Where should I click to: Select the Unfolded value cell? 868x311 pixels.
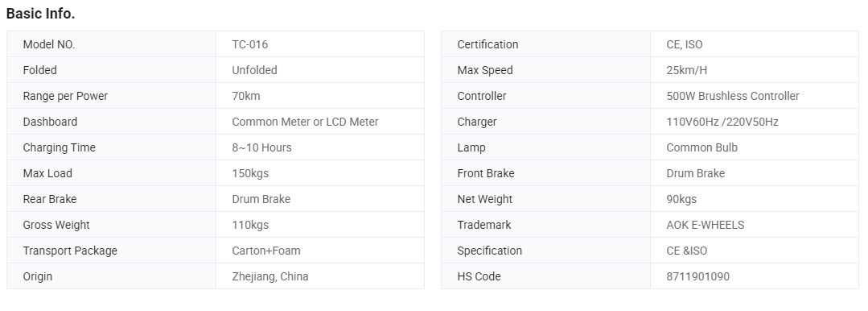point(320,70)
